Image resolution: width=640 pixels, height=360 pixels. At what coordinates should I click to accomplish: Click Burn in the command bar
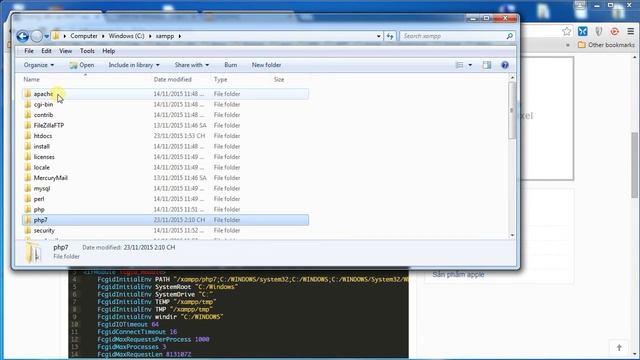(231, 65)
